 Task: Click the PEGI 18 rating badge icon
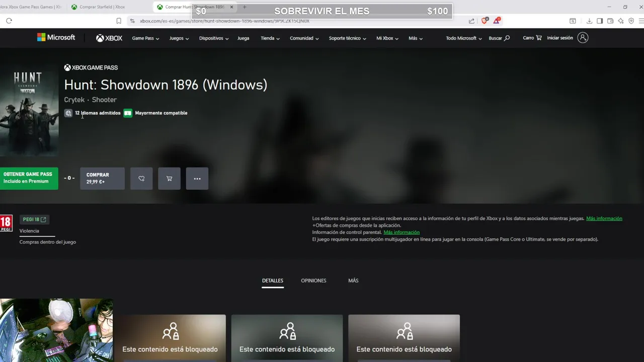6,223
